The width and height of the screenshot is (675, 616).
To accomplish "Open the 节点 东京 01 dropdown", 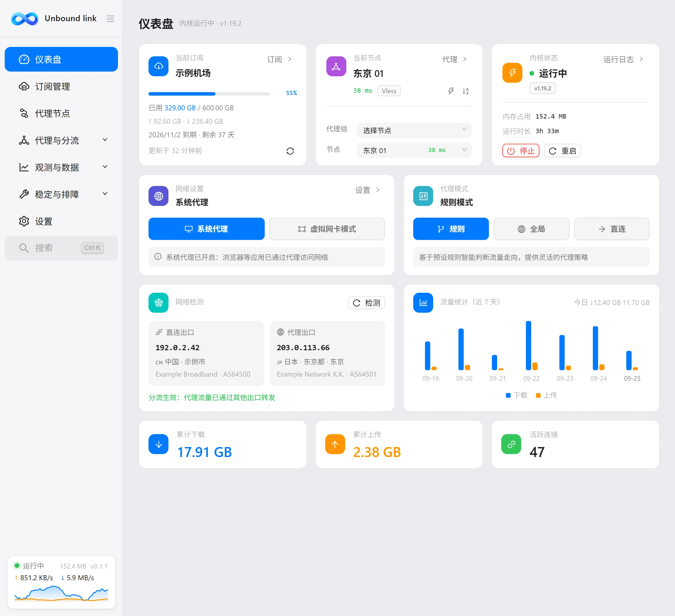I will coord(414,150).
